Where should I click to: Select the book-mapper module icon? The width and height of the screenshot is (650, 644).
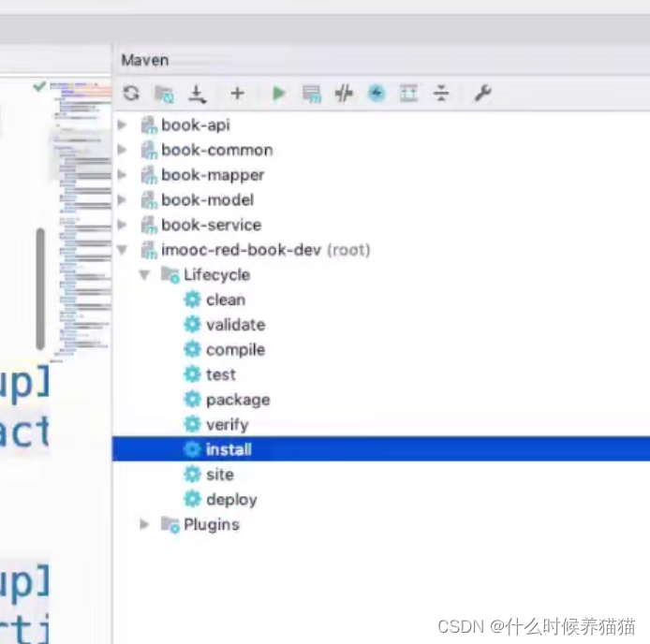click(x=149, y=175)
